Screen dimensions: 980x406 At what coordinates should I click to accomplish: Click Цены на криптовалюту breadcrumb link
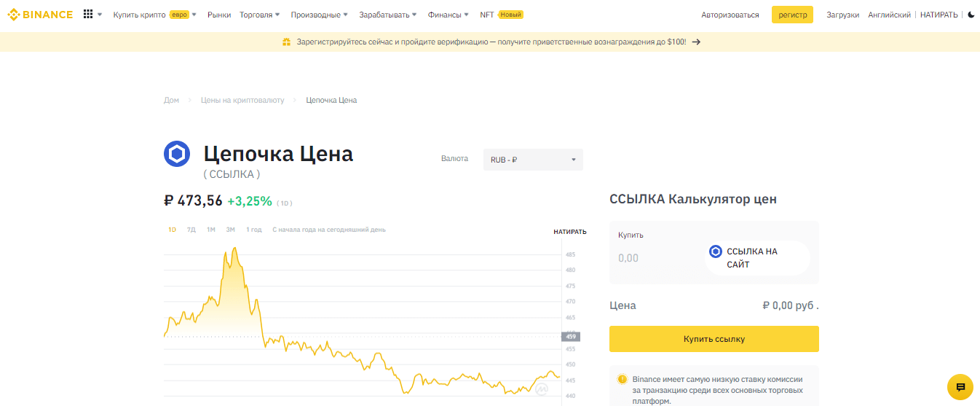[x=242, y=100]
